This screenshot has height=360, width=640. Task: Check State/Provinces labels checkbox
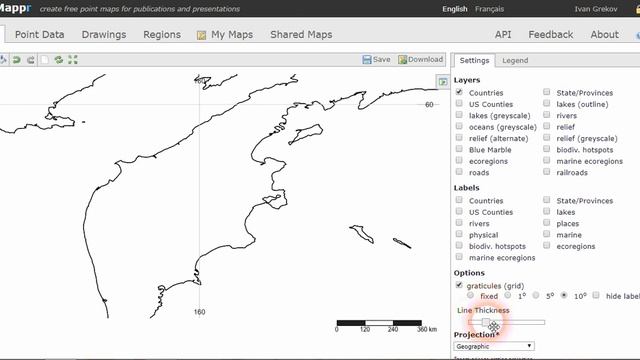547,200
